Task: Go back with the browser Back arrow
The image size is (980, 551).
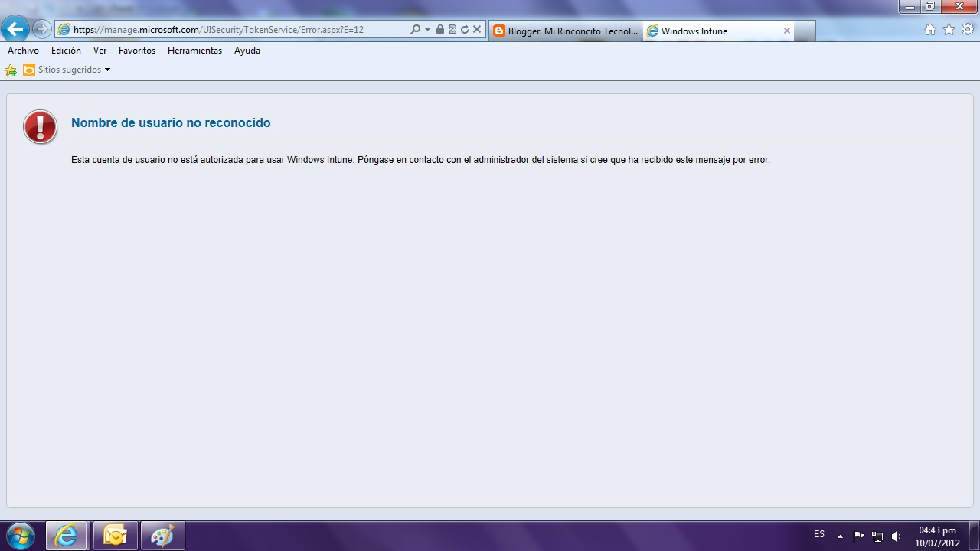Action: tap(15, 30)
